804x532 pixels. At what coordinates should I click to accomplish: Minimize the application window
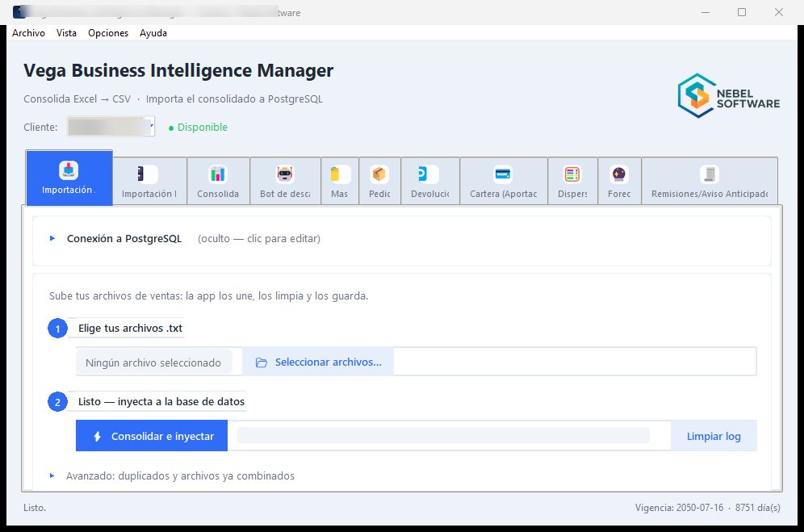pyautogui.click(x=706, y=12)
